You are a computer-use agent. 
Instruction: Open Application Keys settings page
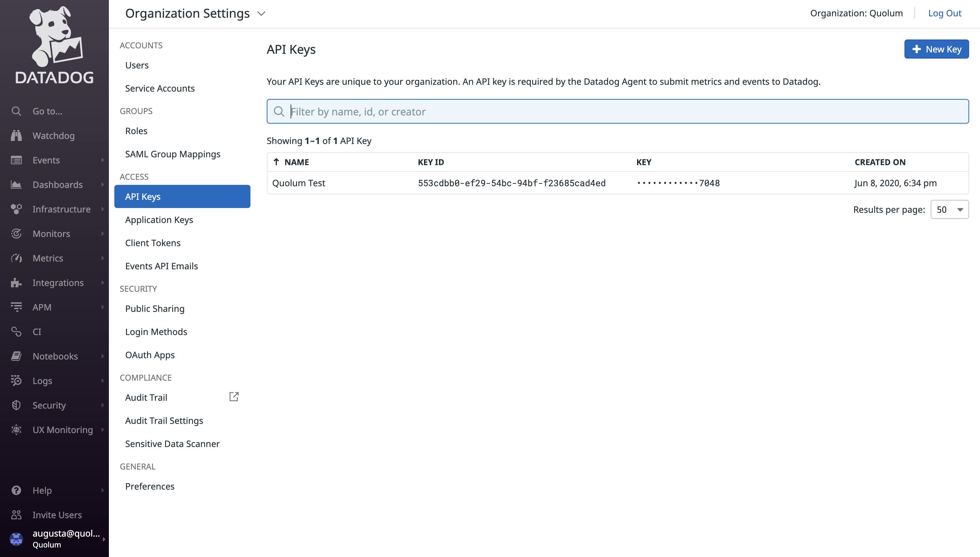159,220
